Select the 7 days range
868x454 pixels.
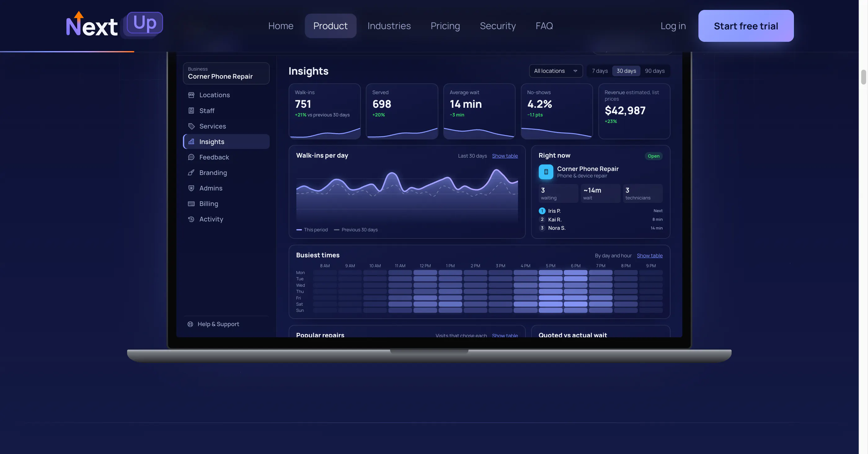coord(600,71)
